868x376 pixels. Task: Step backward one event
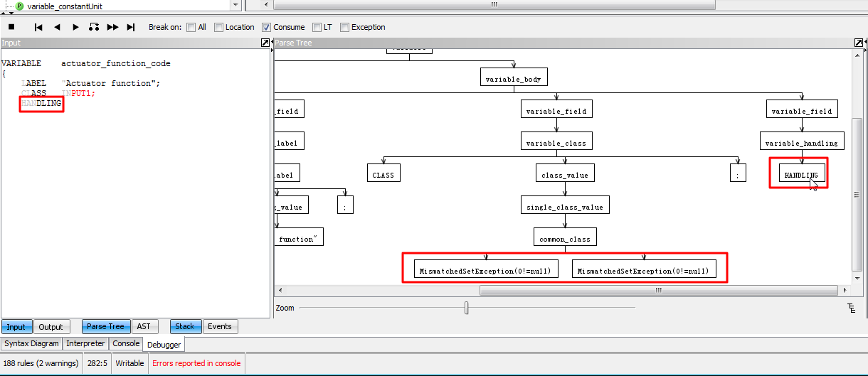pyautogui.click(x=57, y=27)
